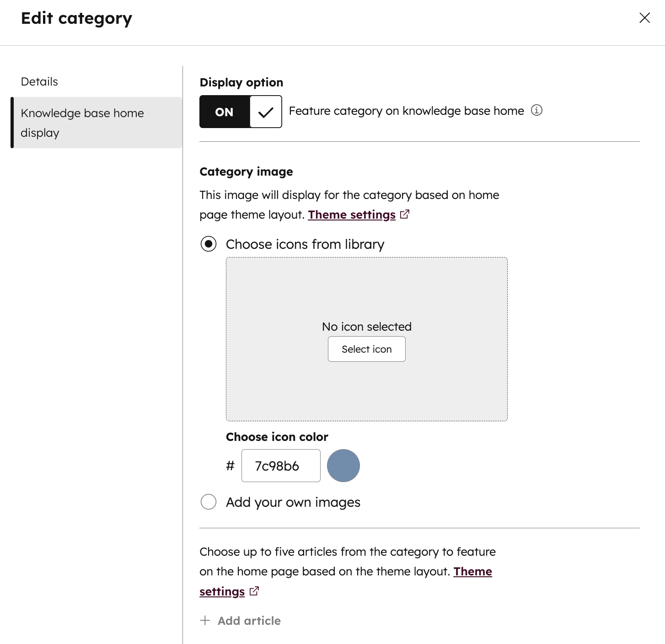Viewport: 665px width, 644px height.
Task: Click the external link icon after bottom Theme settings
Action: point(254,591)
